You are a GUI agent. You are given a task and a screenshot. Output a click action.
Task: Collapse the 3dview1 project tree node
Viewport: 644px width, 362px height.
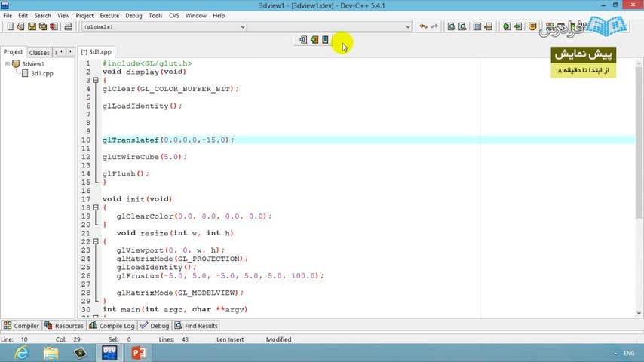coord(7,63)
